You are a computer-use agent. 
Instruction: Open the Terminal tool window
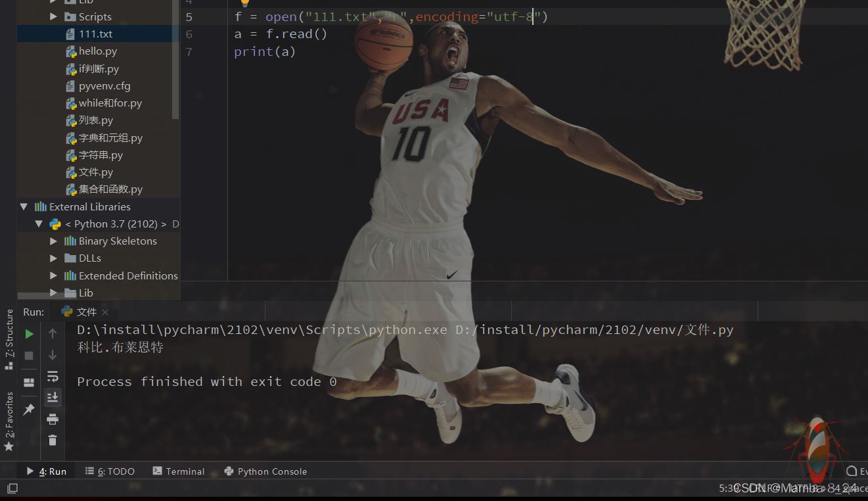(x=179, y=471)
